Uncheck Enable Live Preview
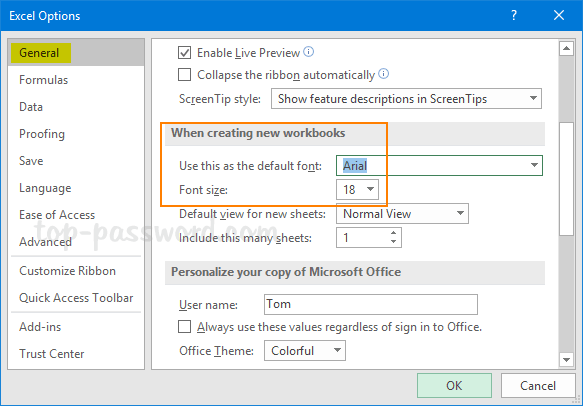Screen dimensions: 583x406 (x=184, y=52)
